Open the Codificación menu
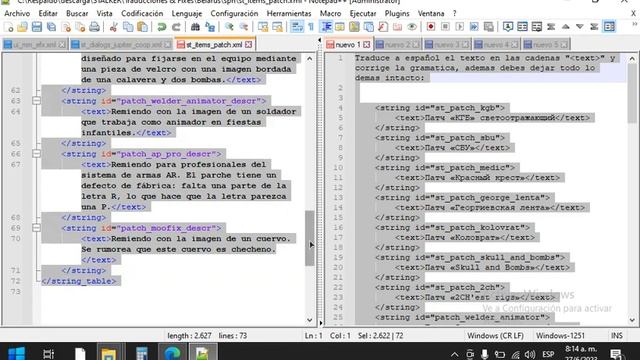640x360 pixels. [142, 13]
